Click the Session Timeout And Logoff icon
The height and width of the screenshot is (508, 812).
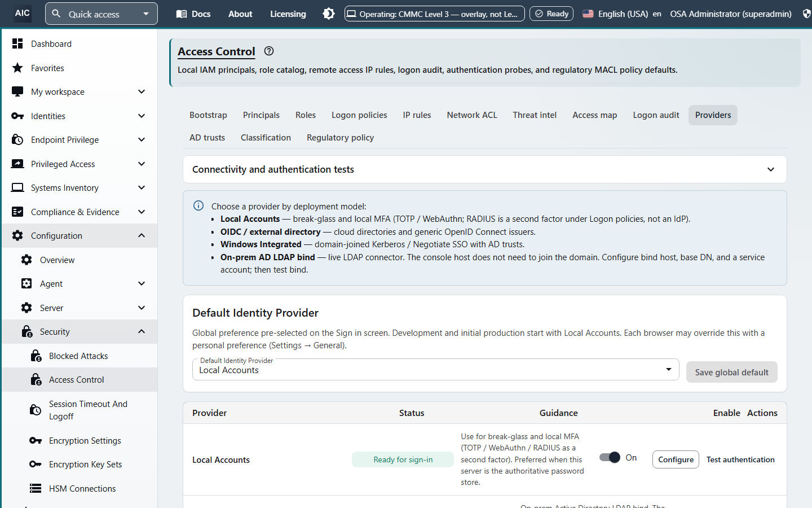(x=36, y=410)
